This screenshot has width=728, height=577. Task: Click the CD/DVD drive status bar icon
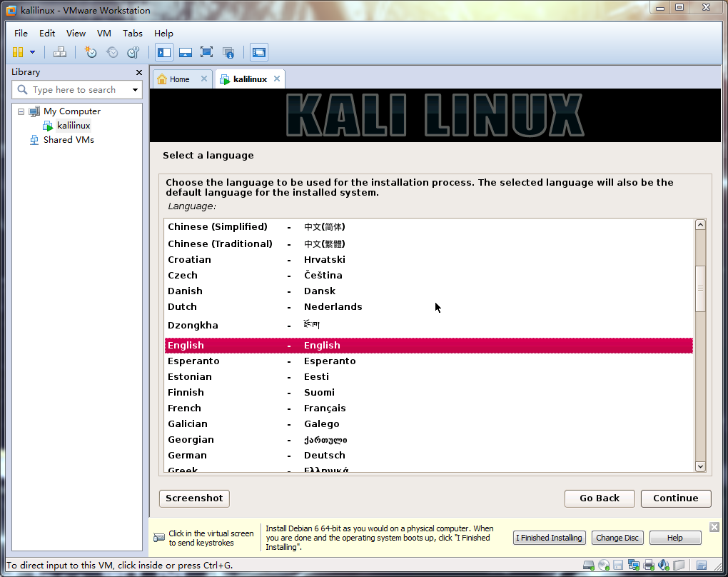[x=604, y=566]
